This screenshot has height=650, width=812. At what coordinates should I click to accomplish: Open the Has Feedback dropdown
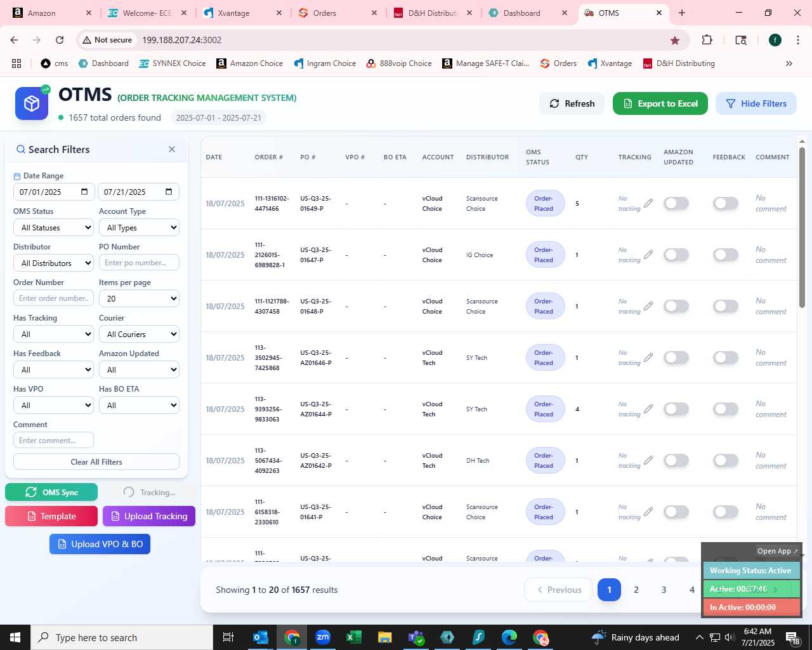coord(54,369)
